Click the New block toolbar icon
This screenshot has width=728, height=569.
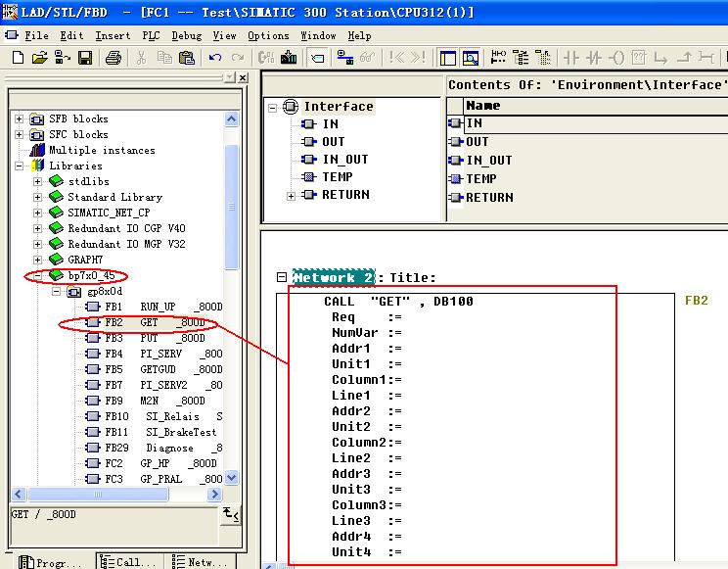18,58
